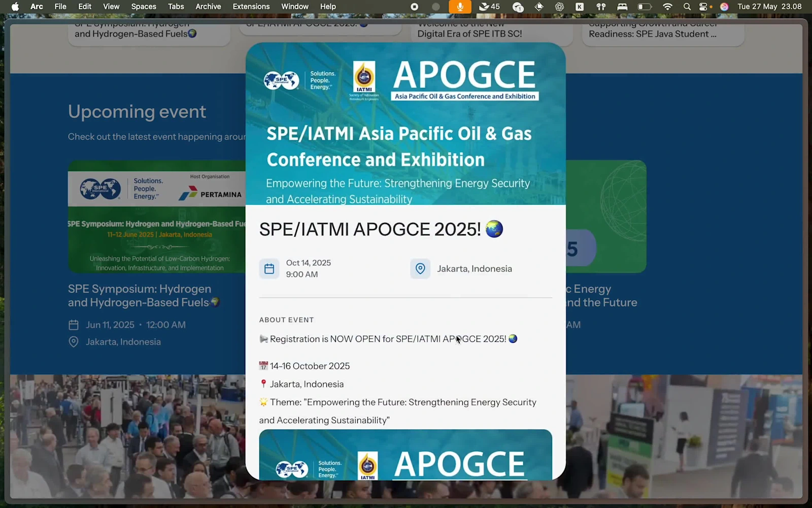Click the SPE logo in popup banner
The image size is (812, 508).
tap(282, 80)
